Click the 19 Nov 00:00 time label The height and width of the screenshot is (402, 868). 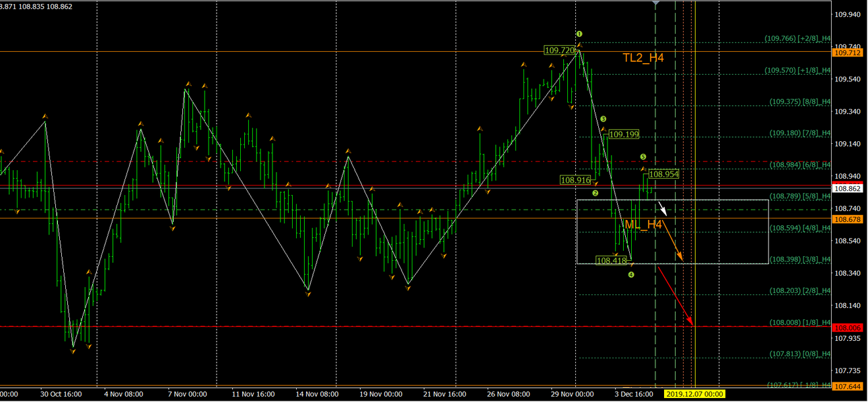tap(381, 395)
